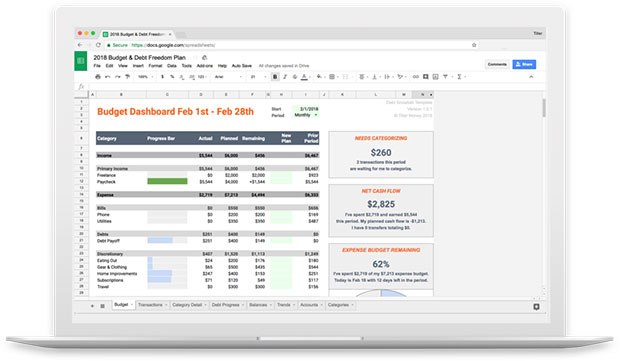Toggle strikethrough formatting button
Image resolution: width=620 pixels, height=361 pixels.
coord(295,77)
